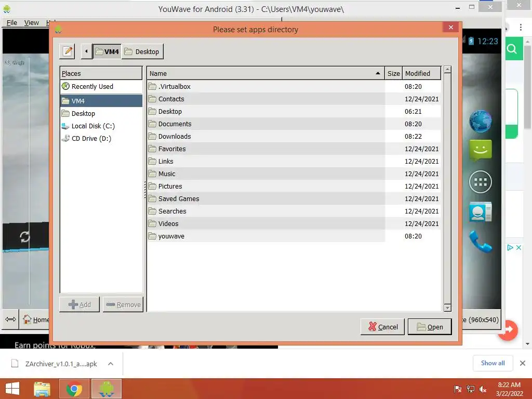Click the AdChoices triangle icon
The image size is (532, 399).
(510, 247)
